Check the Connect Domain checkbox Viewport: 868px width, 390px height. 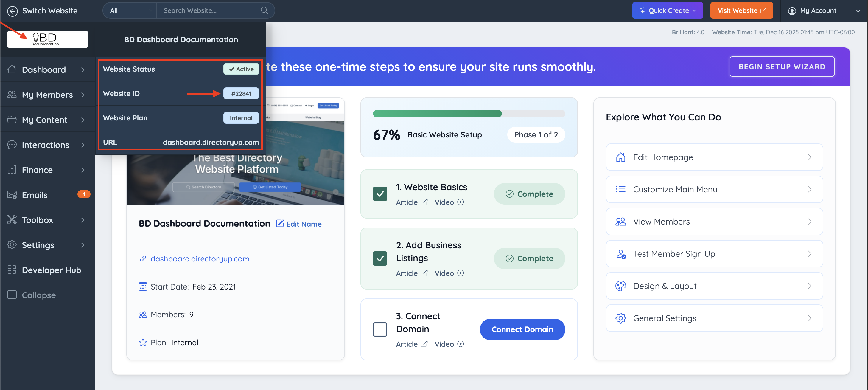tap(380, 329)
